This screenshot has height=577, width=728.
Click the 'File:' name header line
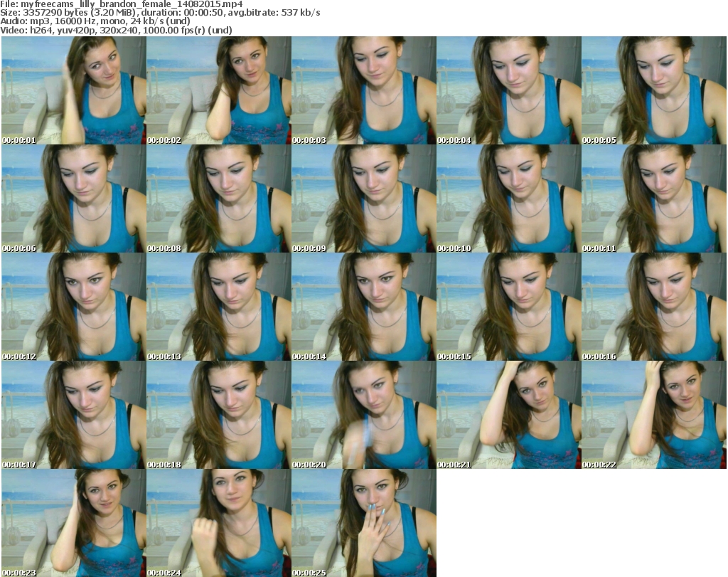click(121, 4)
